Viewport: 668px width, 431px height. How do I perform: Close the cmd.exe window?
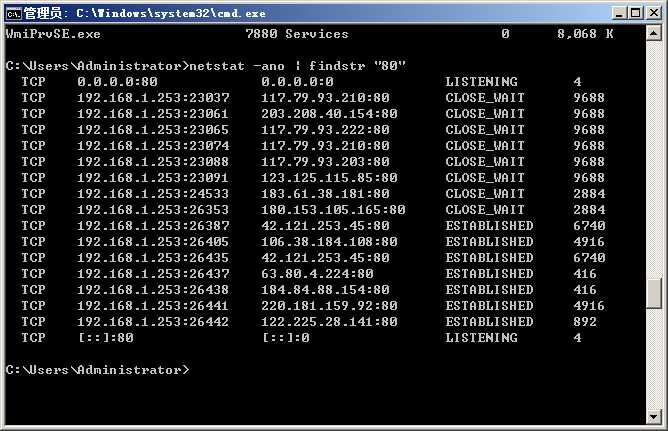(653, 13)
